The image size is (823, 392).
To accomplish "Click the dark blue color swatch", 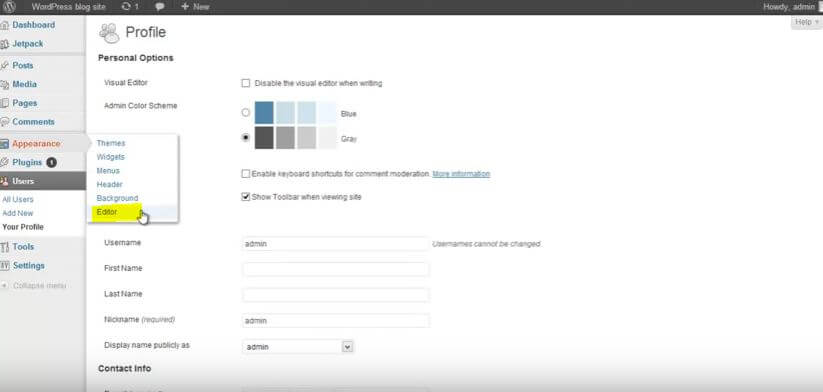I will [264, 113].
